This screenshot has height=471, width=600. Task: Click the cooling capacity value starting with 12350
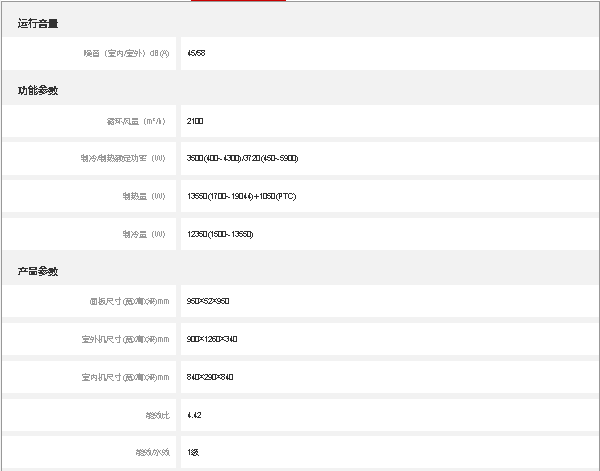tap(220, 234)
